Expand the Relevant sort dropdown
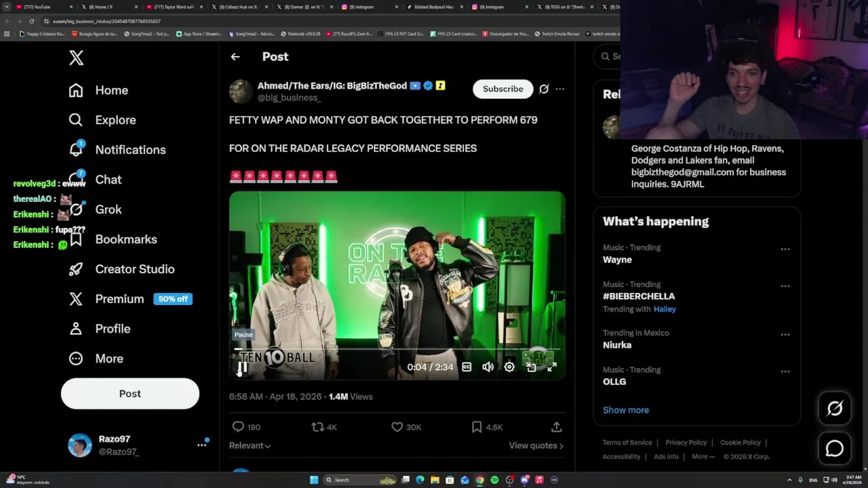The width and height of the screenshot is (868, 488). pos(250,445)
